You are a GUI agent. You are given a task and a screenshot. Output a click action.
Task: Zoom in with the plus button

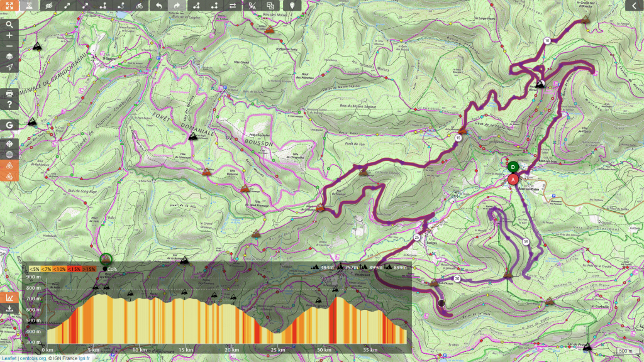coord(9,35)
